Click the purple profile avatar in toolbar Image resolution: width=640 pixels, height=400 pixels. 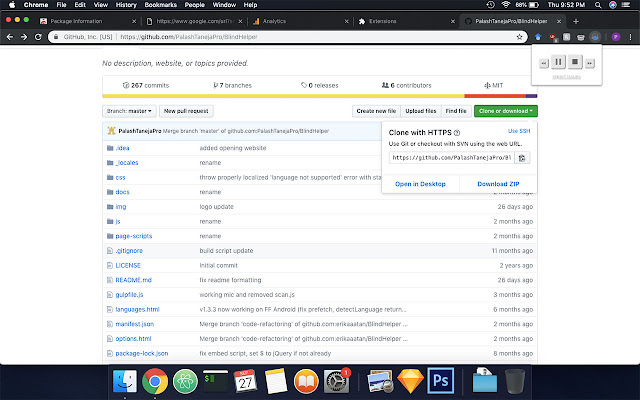click(x=616, y=37)
